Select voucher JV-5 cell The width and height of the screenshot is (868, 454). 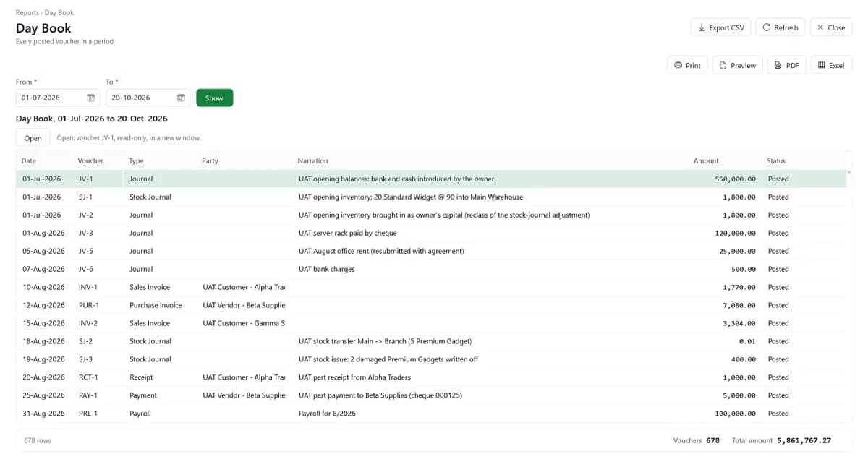86,251
